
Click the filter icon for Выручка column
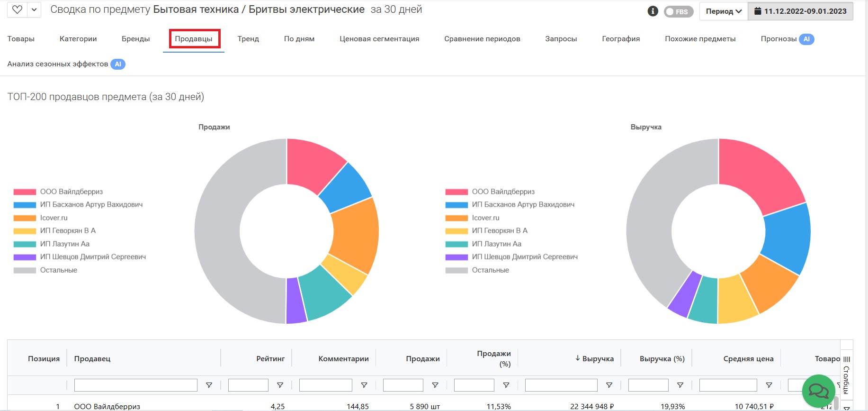[609, 385]
